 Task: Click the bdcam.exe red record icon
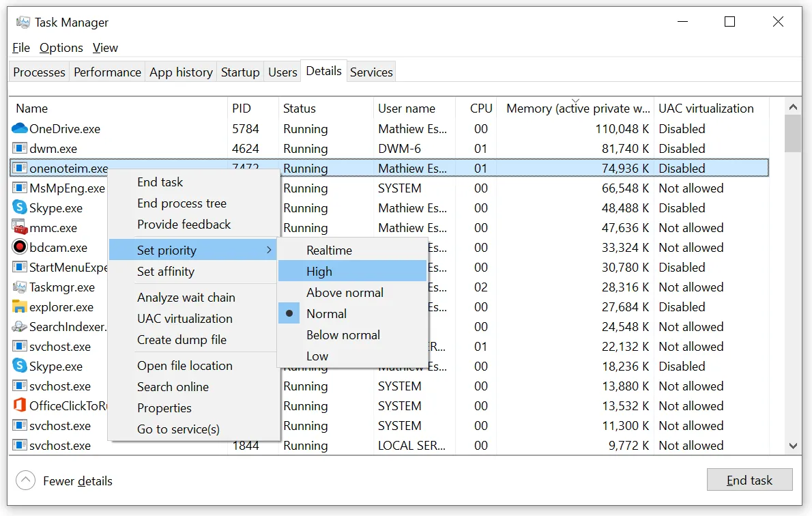[x=20, y=247]
